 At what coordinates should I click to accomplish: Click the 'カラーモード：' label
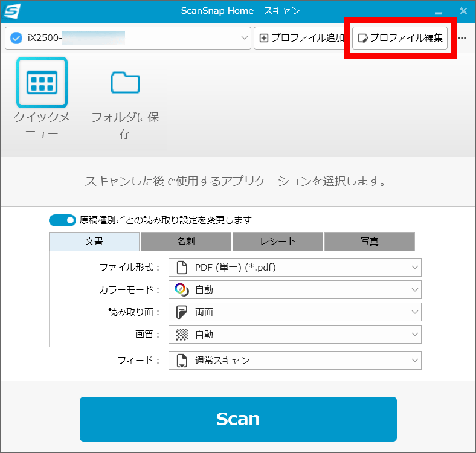(x=130, y=290)
